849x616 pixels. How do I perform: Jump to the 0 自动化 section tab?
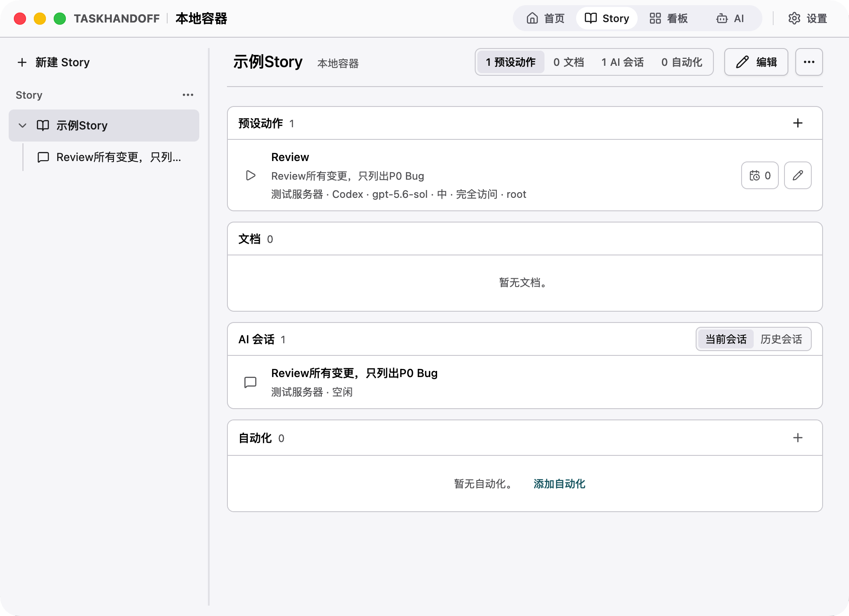point(682,62)
